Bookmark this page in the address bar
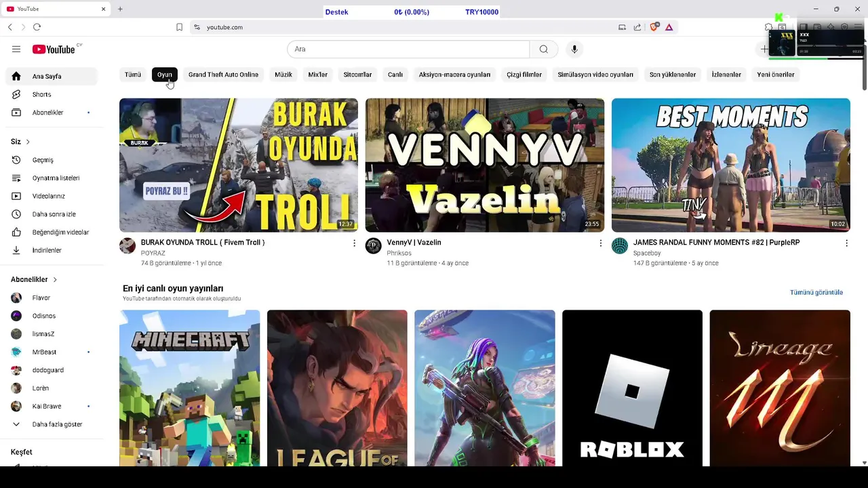 click(179, 27)
